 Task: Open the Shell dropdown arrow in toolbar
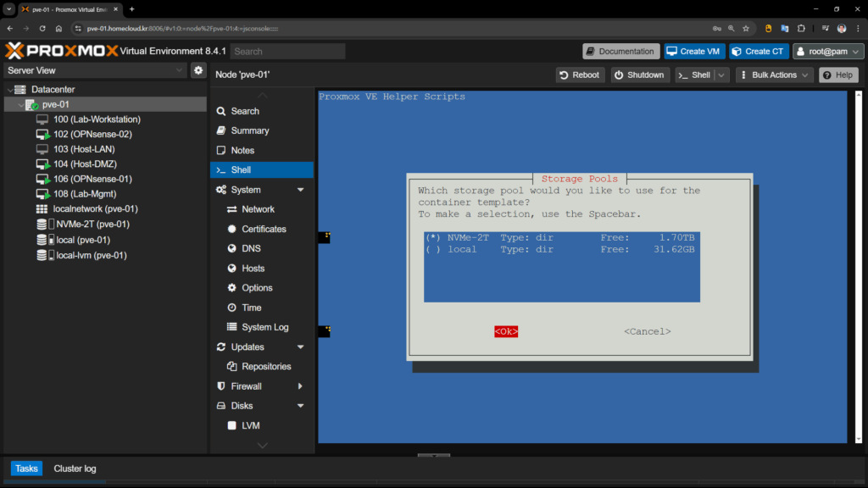[x=721, y=75]
